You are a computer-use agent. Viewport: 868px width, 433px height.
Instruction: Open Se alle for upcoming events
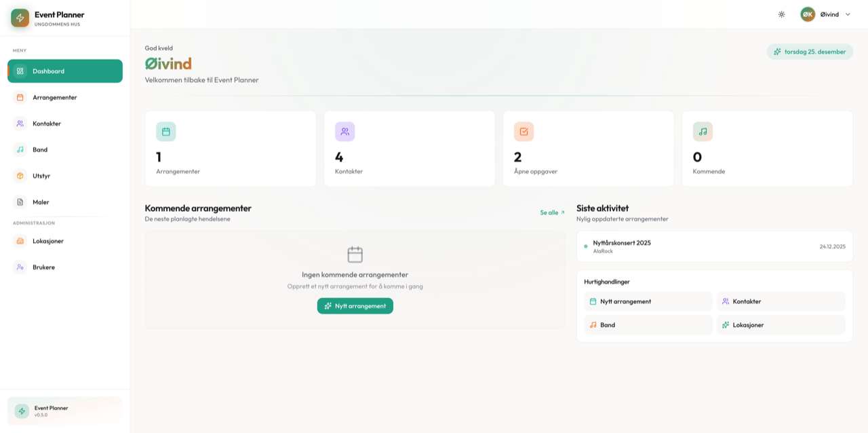pyautogui.click(x=550, y=212)
